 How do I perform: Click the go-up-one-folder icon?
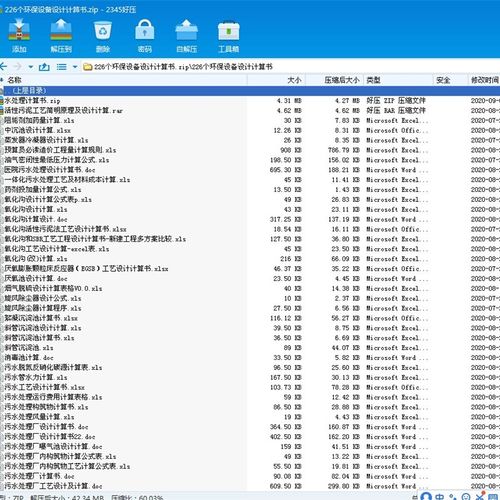pyautogui.click(x=44, y=67)
